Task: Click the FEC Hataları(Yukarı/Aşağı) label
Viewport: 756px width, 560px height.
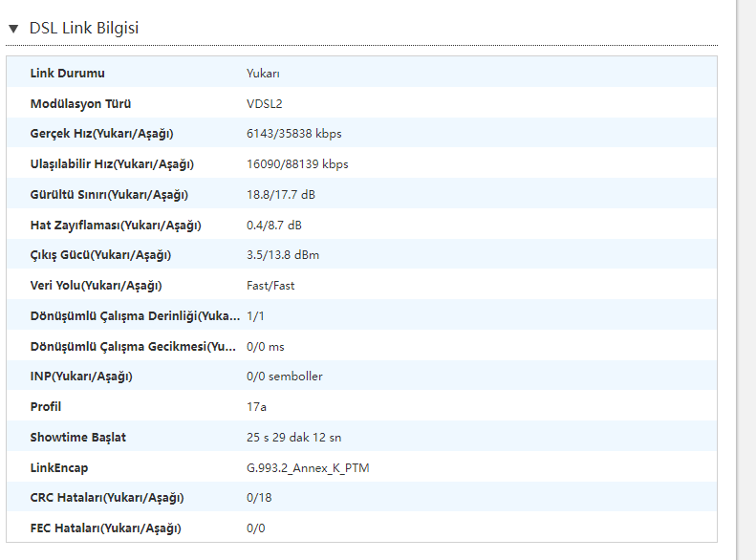Action: click(105, 528)
